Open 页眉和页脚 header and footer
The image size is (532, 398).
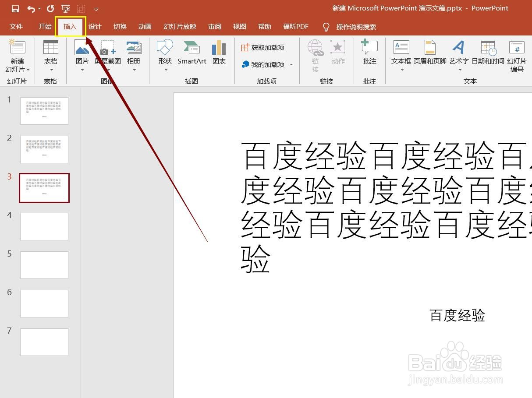(430, 53)
